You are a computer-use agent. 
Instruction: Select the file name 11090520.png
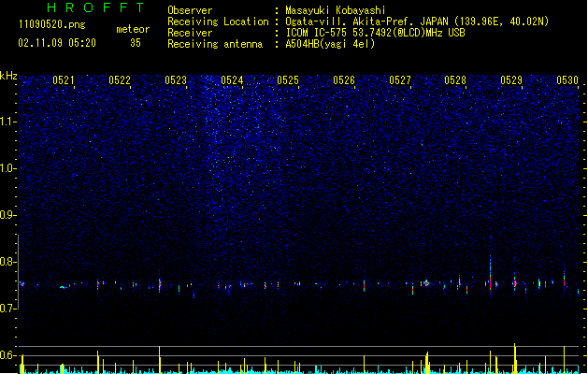coord(51,25)
